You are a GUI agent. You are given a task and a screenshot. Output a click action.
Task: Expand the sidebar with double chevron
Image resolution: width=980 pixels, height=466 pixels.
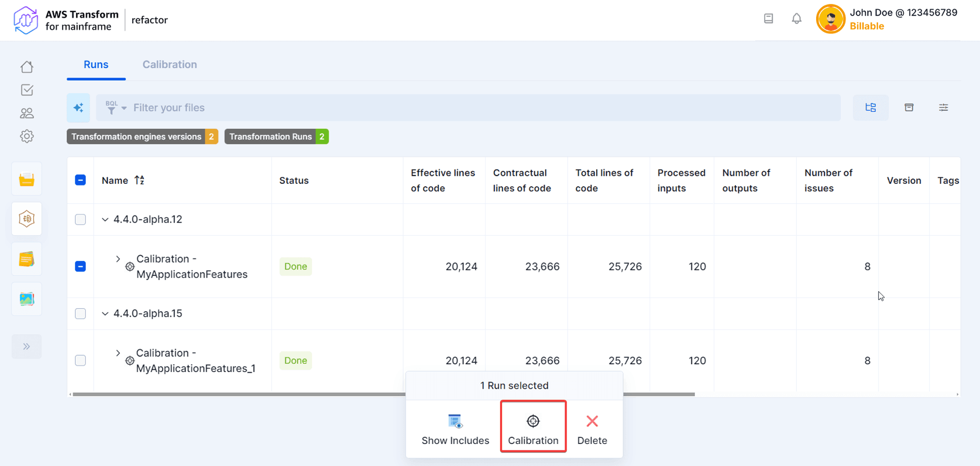pos(27,347)
